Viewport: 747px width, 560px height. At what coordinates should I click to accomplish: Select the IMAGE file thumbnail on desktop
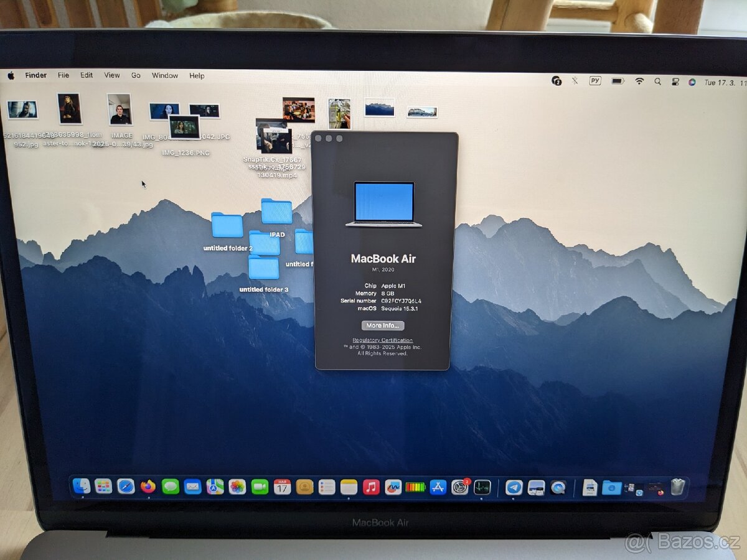click(120, 110)
